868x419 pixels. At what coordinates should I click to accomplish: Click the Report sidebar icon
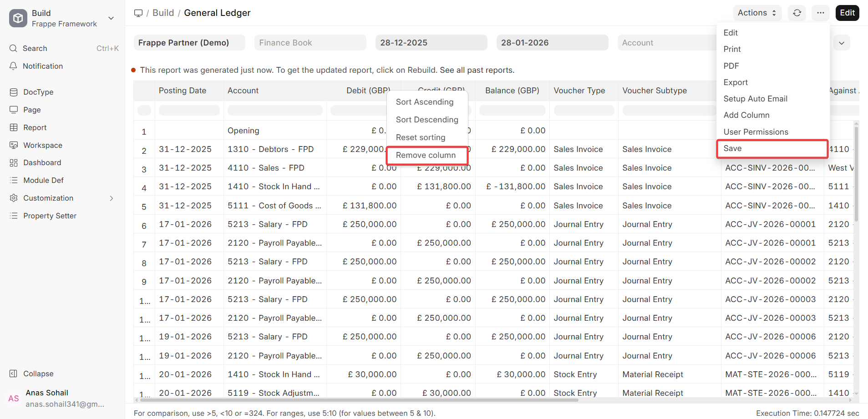(x=14, y=127)
